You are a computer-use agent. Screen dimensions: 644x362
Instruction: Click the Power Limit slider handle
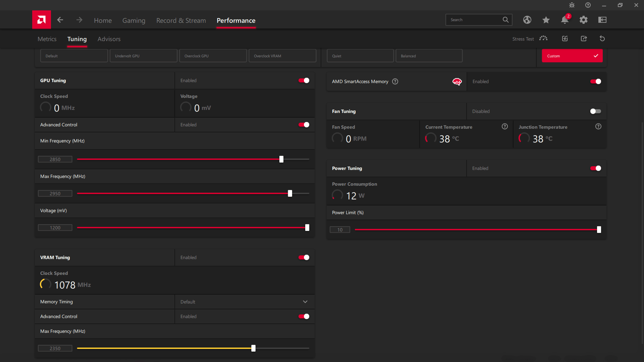pos(599,230)
